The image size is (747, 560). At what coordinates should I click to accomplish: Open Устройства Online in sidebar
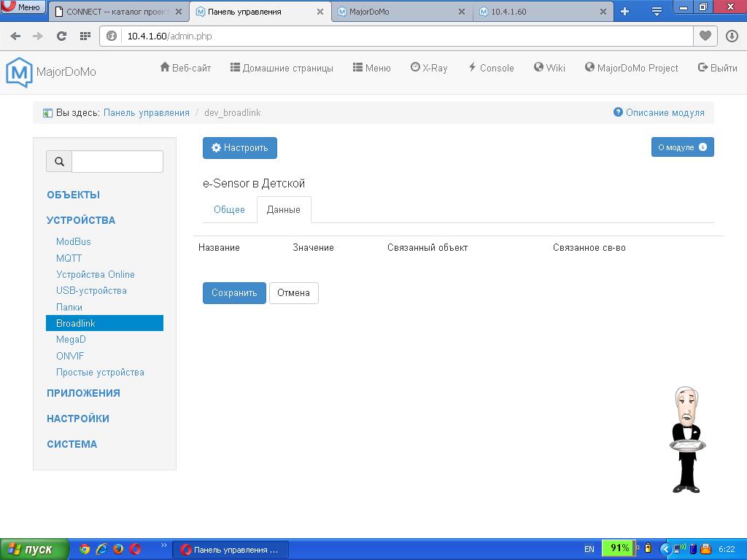coord(96,274)
